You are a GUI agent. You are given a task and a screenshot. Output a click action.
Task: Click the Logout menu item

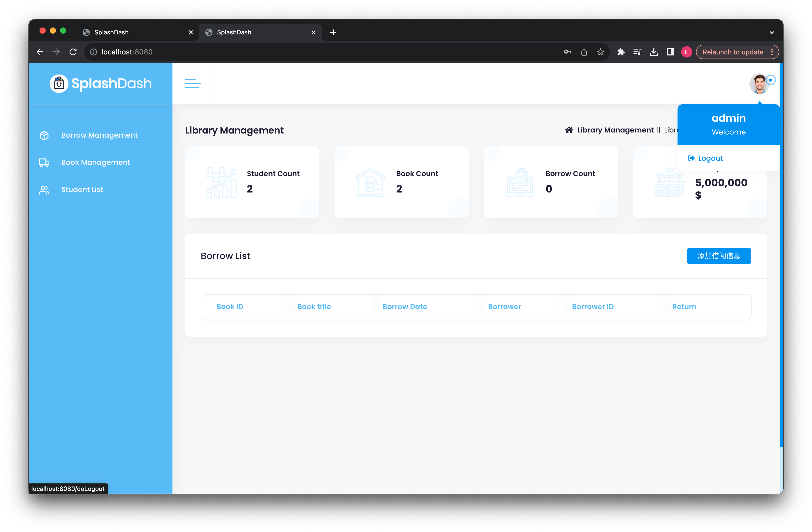[710, 158]
